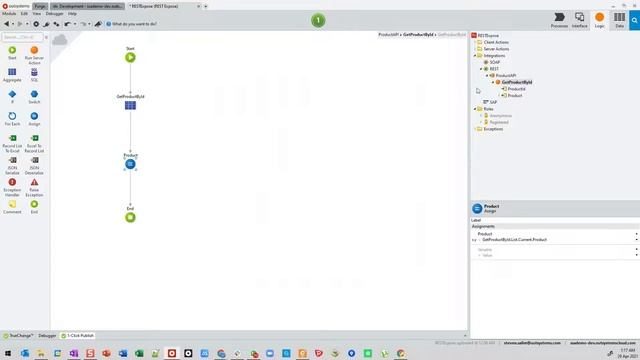Click the module settings gear icon
The width and height of the screenshot is (640, 360).
pos(36,24)
